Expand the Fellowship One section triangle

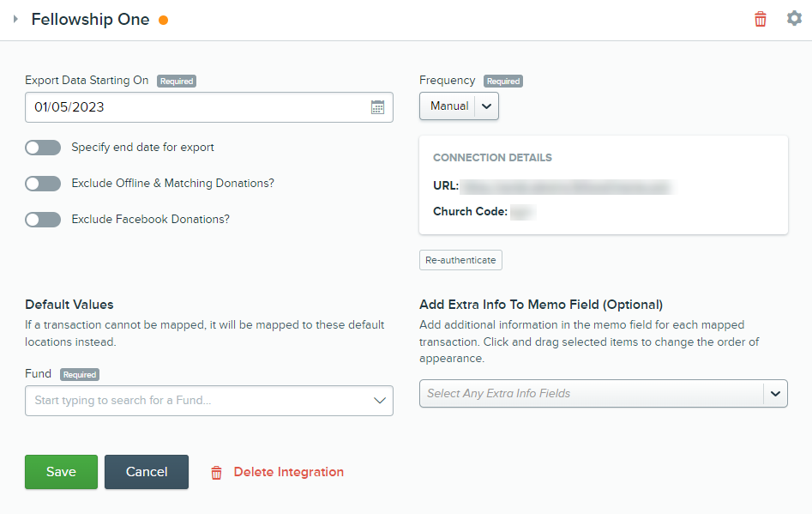click(15, 19)
